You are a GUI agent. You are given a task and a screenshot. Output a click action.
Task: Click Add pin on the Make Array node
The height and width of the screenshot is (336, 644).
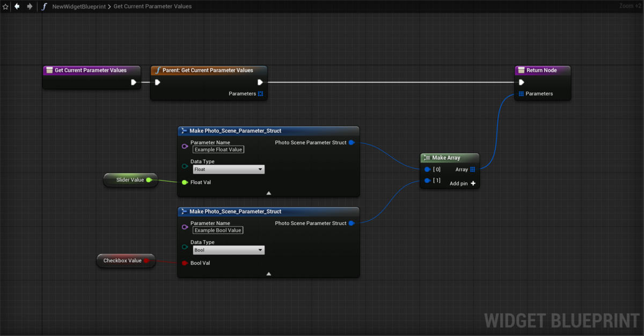click(462, 183)
